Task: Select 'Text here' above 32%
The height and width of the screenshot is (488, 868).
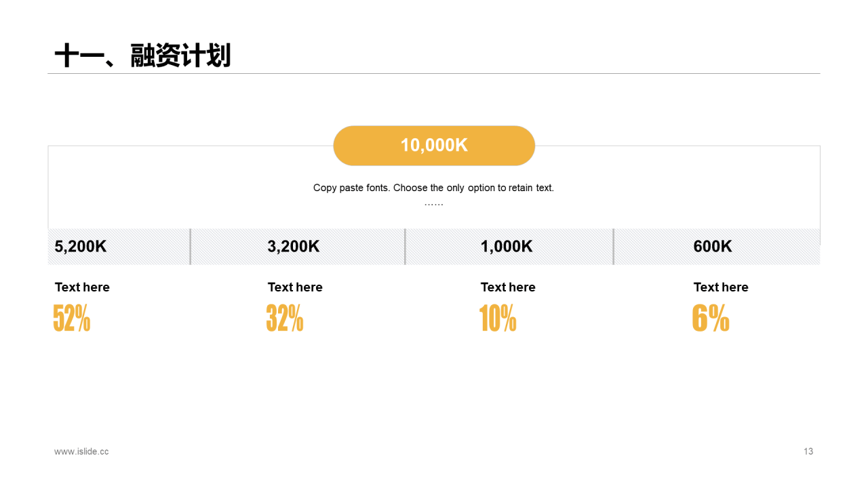Action: coord(295,287)
